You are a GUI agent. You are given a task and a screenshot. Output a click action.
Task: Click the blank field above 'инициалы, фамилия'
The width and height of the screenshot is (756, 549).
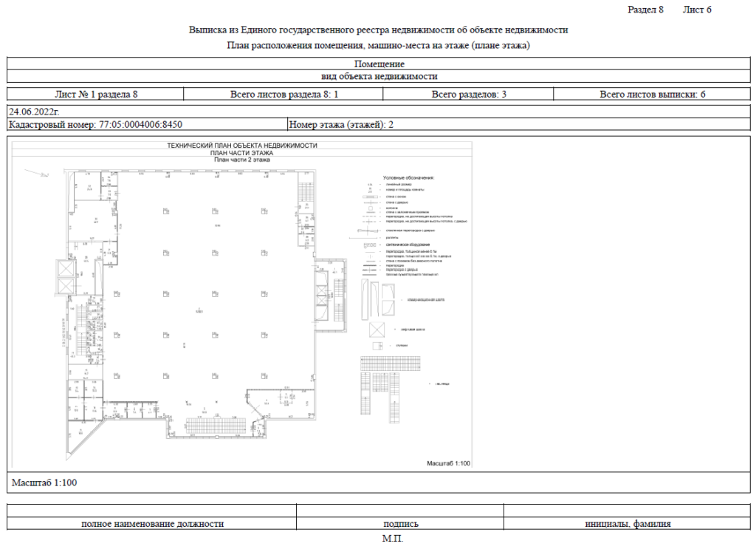[627, 511]
